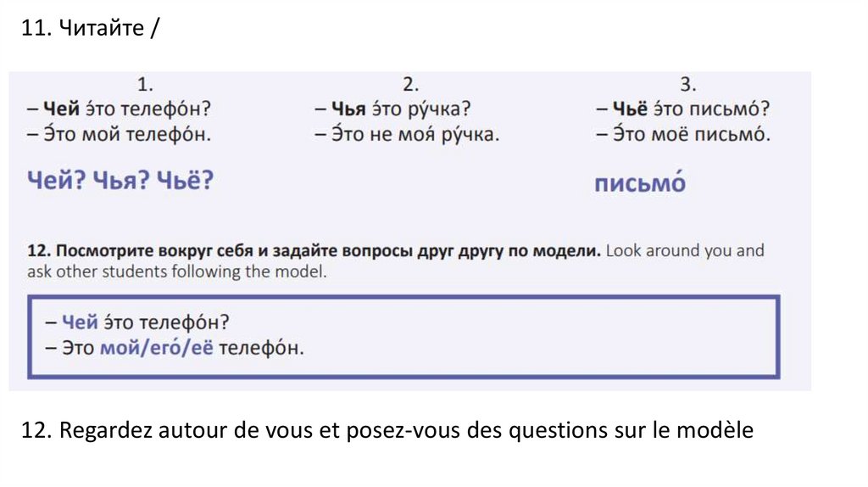Click the column number "1." label

point(146,84)
